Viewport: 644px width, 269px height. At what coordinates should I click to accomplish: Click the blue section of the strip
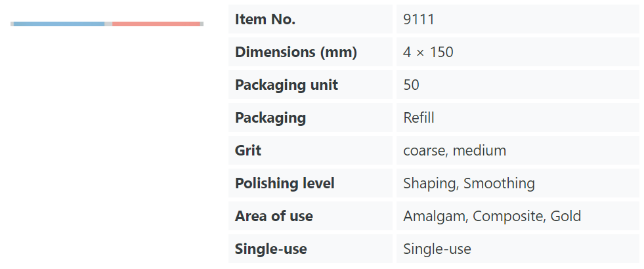point(59,24)
